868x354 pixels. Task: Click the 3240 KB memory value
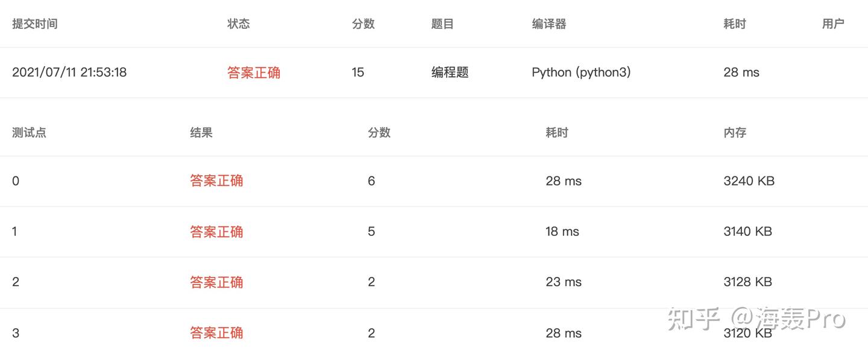click(x=749, y=181)
